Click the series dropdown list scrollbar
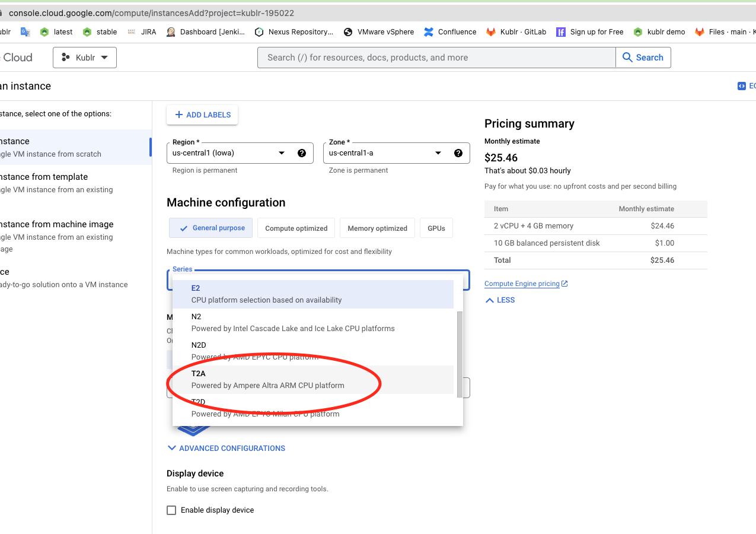The height and width of the screenshot is (534, 756). pyautogui.click(x=460, y=354)
